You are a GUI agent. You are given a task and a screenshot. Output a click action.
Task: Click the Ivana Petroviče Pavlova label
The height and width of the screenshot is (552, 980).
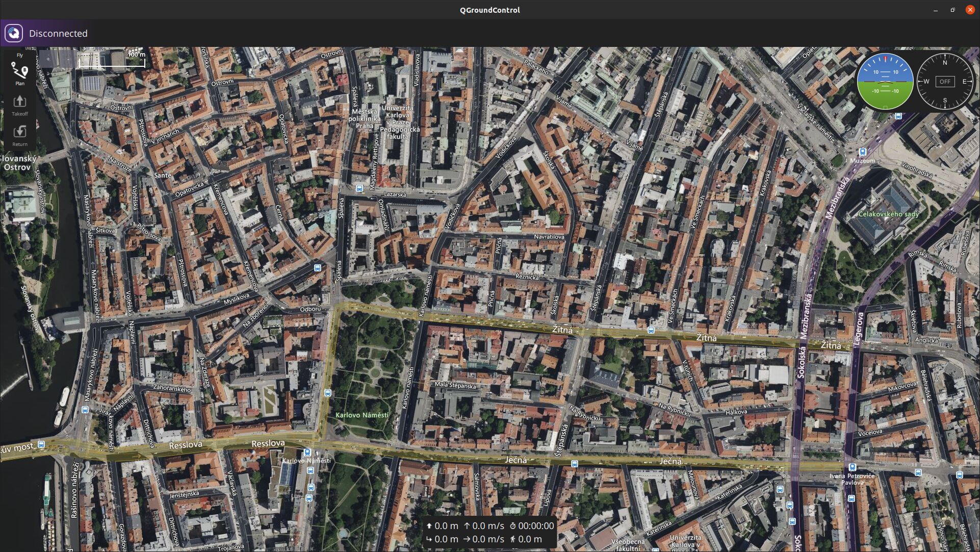pos(852,479)
